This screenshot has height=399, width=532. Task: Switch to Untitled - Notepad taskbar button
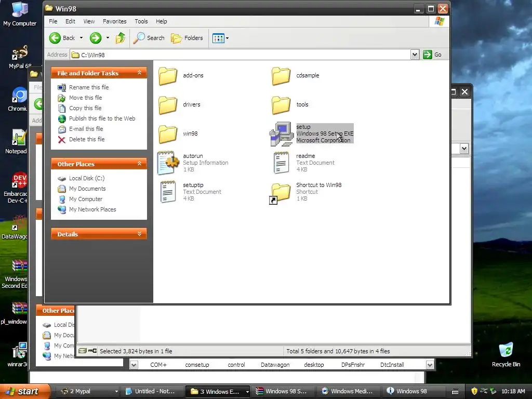click(x=152, y=391)
